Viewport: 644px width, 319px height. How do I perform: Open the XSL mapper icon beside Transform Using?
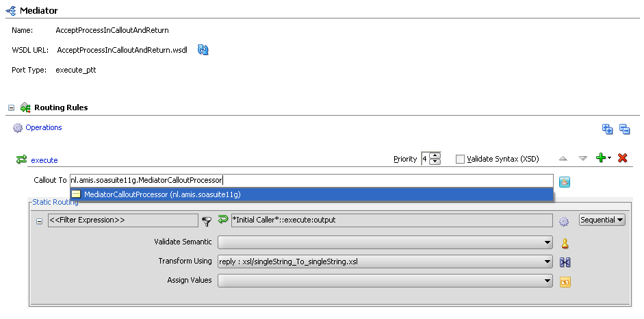tap(565, 263)
